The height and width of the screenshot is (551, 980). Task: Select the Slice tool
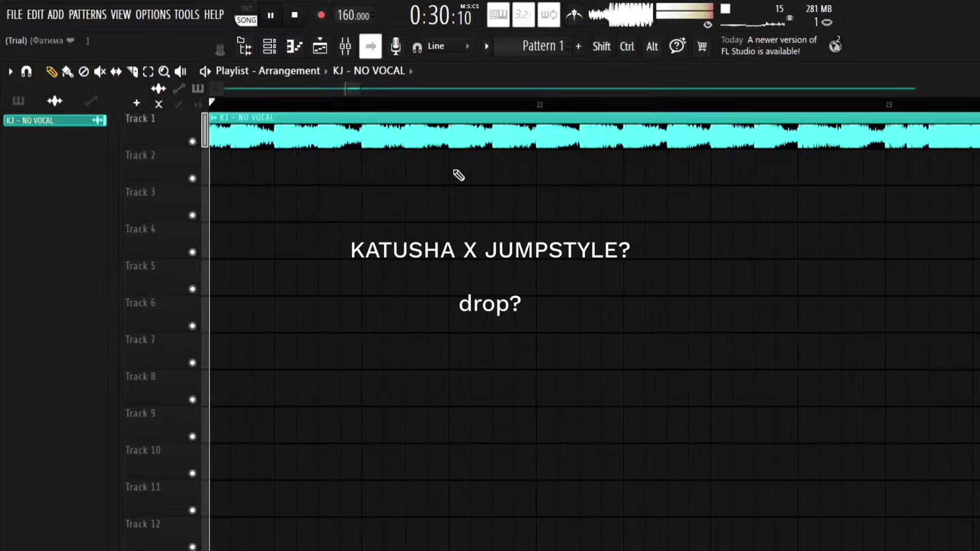coord(132,71)
